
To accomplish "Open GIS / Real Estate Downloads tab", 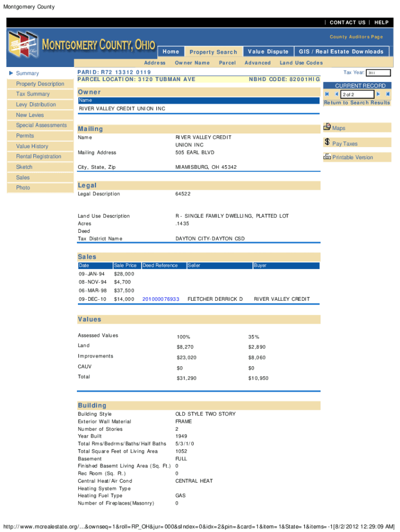I will [341, 51].
